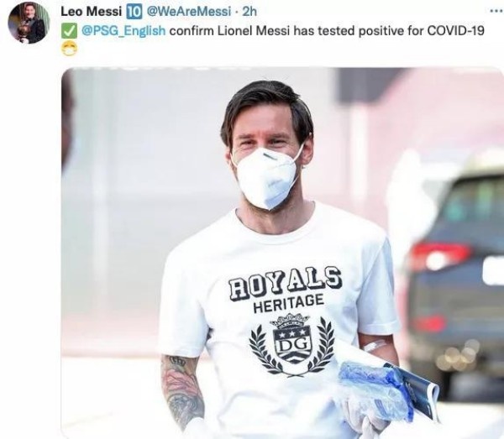
Task: Click the car's red tail light
Action: [x=441, y=256]
